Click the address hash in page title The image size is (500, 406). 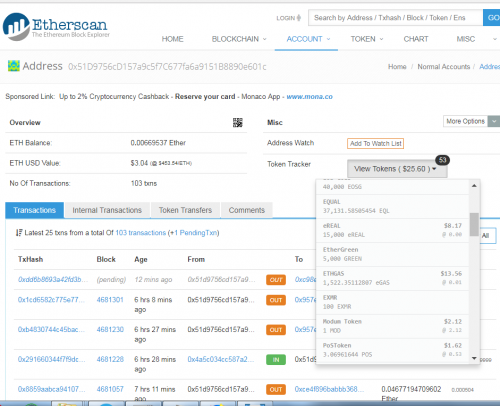[167, 67]
